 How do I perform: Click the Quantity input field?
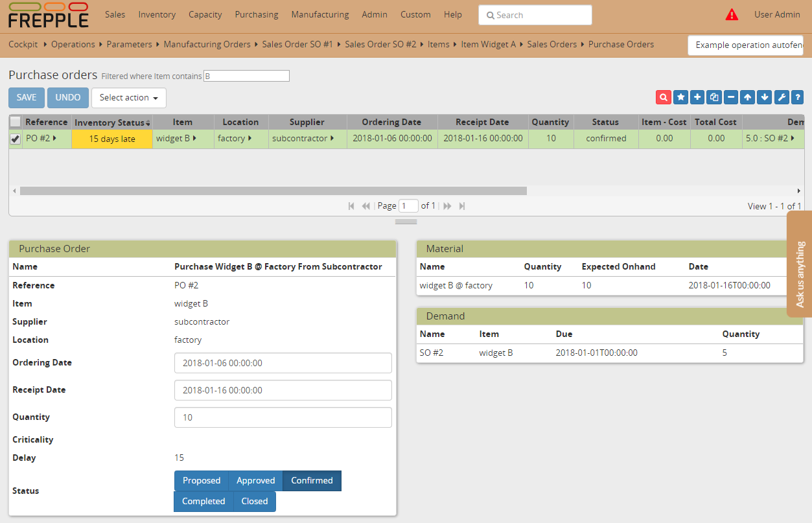pos(283,417)
